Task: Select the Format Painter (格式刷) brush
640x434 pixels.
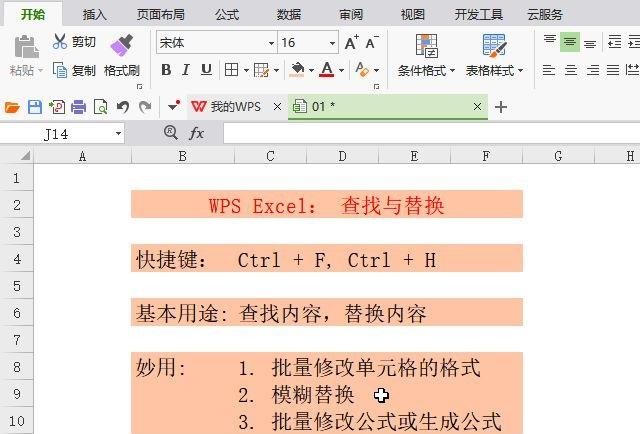Action: click(122, 45)
